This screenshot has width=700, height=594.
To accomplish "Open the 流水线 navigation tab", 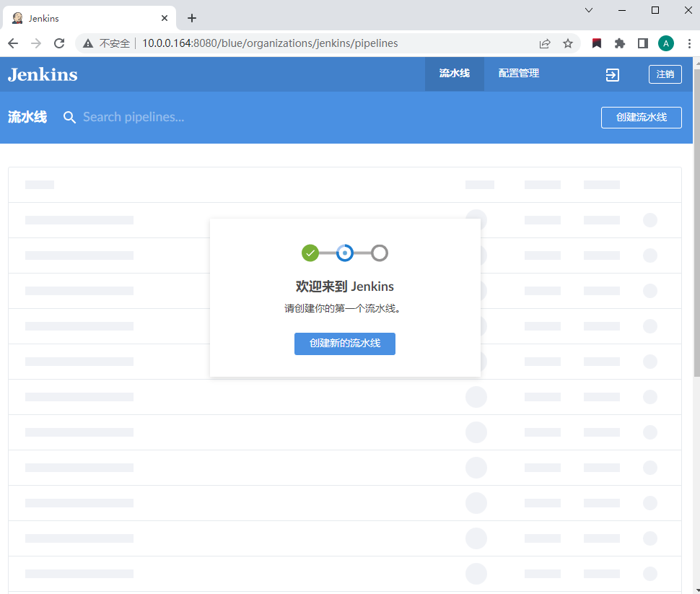I will 455,74.
